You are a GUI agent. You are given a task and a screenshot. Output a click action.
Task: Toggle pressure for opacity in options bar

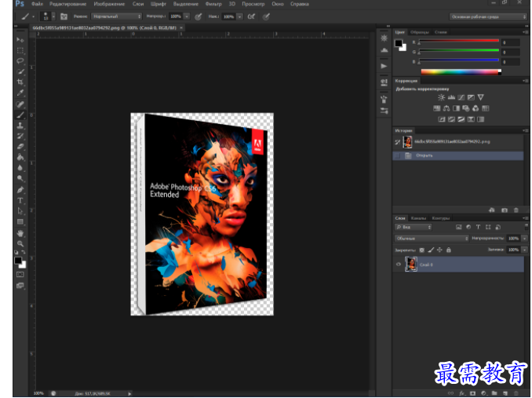199,16
